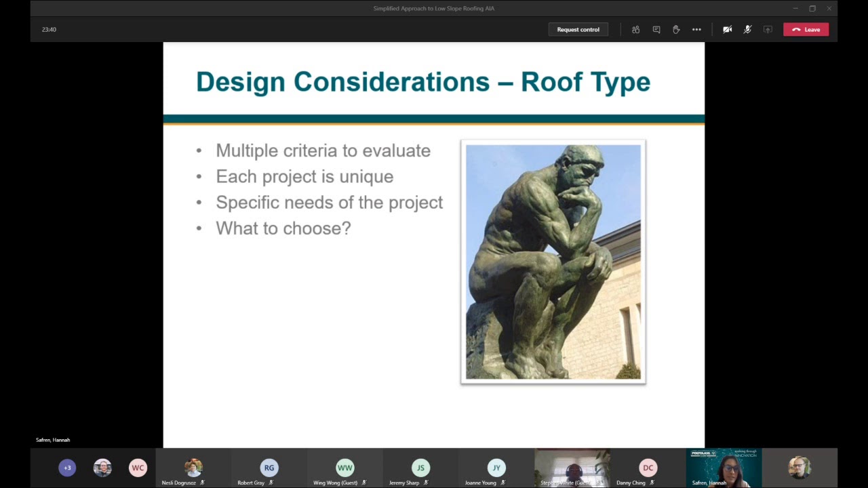Click the 'Safren, Hannah' presenter label

click(x=53, y=440)
